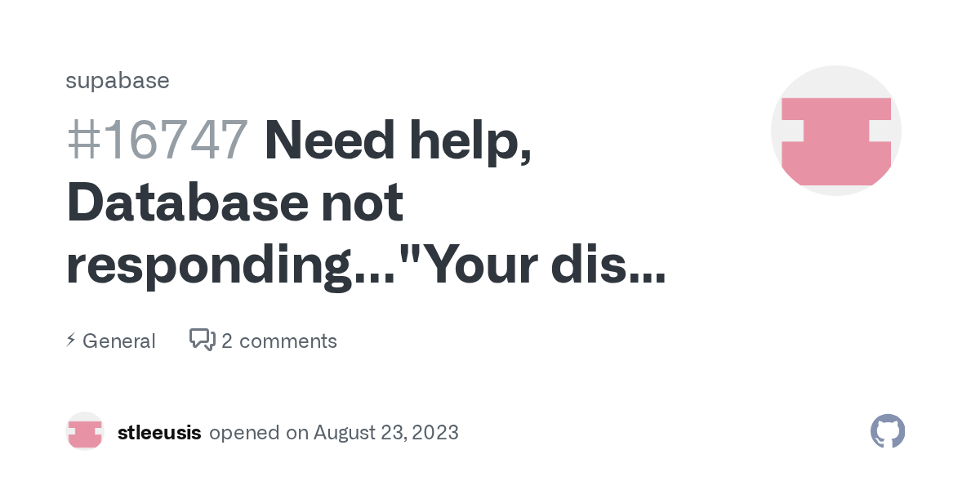
Task: Click the lightning bolt category icon
Action: pyautogui.click(x=71, y=340)
